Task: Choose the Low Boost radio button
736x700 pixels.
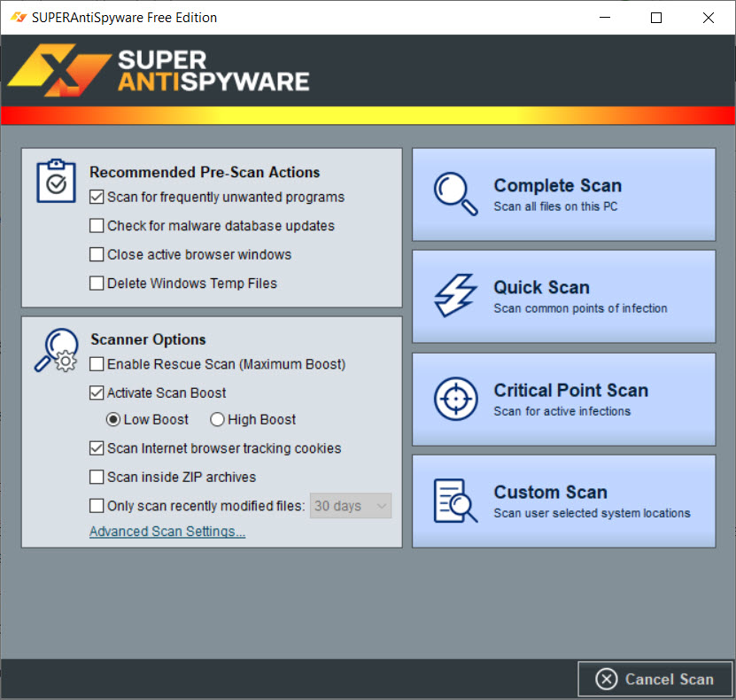Action: point(113,420)
